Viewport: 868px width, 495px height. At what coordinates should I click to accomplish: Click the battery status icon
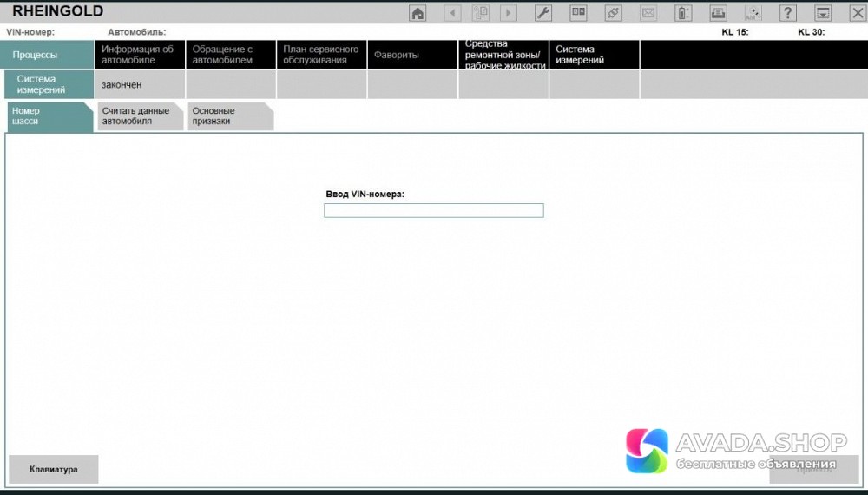click(x=683, y=13)
